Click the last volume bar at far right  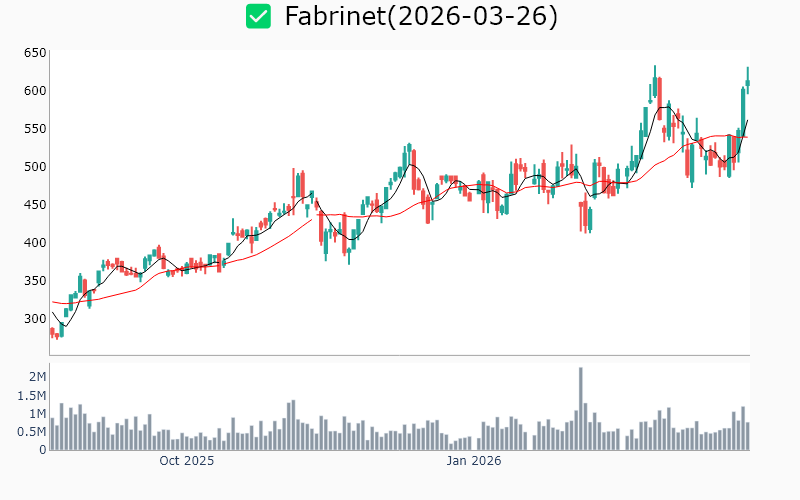click(x=747, y=436)
